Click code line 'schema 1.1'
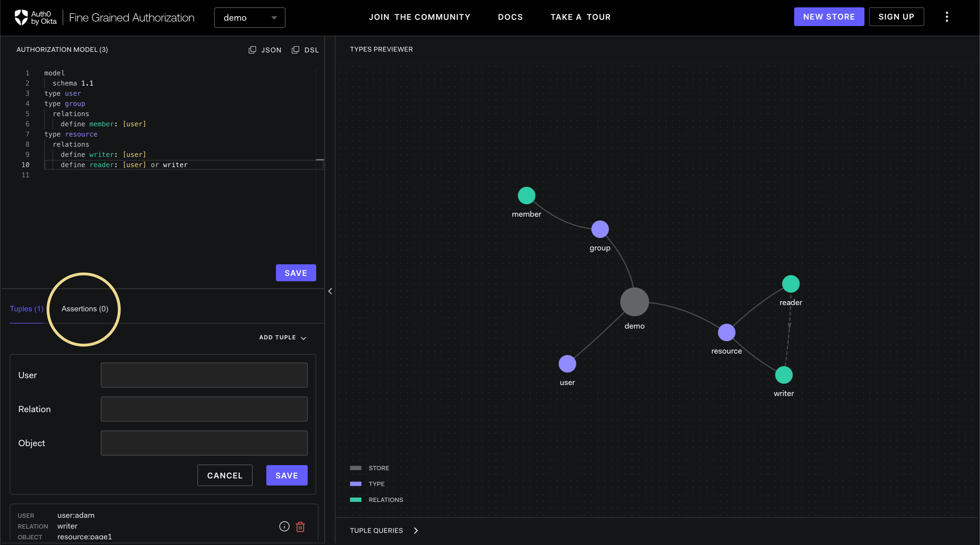Viewport: 980px width, 545px height. pyautogui.click(x=73, y=83)
